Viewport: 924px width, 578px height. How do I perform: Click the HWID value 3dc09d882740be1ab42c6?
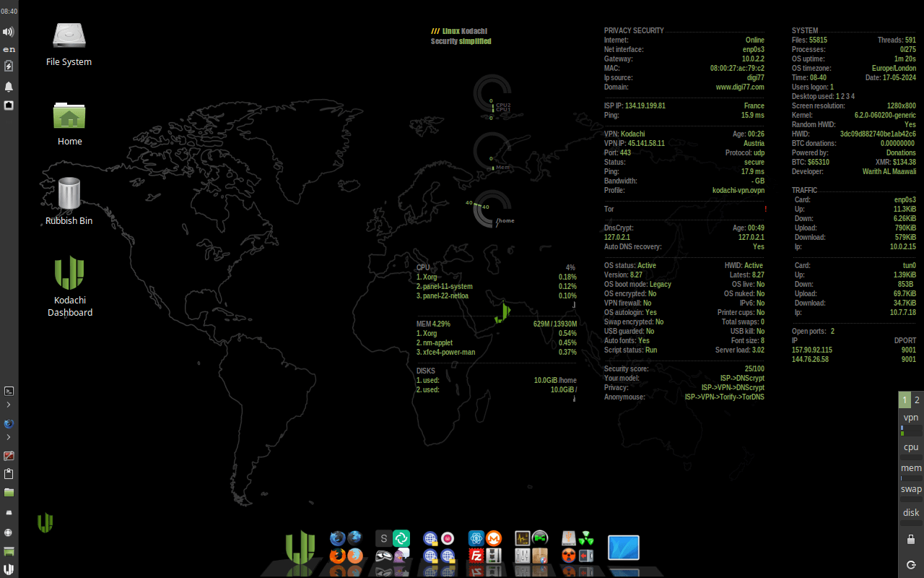[x=878, y=134]
